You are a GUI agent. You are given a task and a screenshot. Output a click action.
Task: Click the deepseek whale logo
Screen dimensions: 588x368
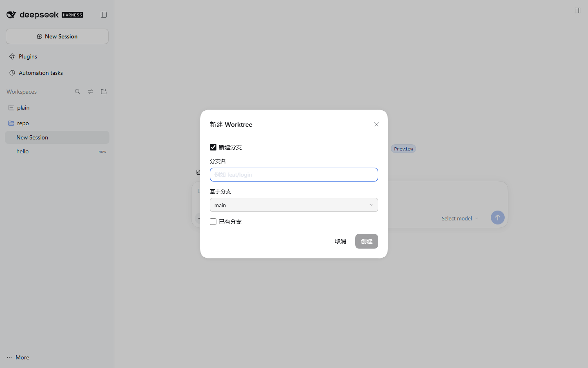pyautogui.click(x=11, y=15)
